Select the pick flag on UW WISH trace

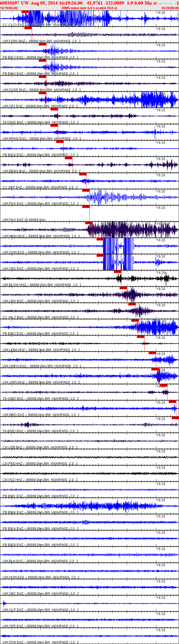[x=89, y=223]
